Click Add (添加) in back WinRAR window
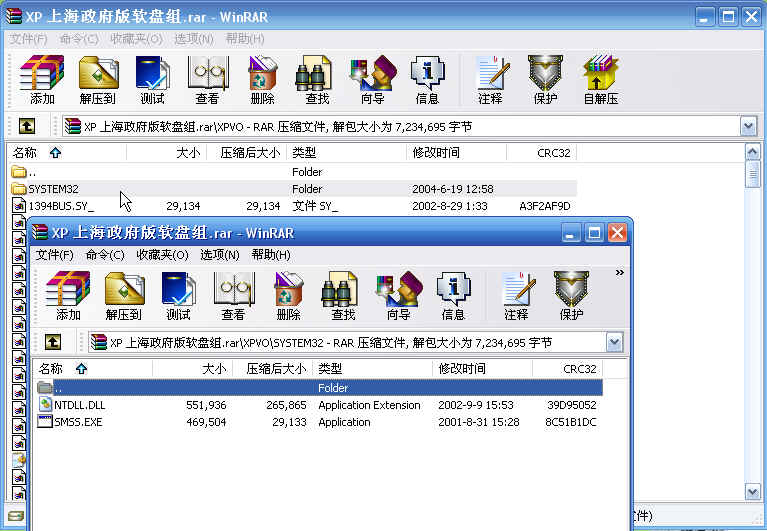This screenshot has width=767, height=531. pos(42,80)
